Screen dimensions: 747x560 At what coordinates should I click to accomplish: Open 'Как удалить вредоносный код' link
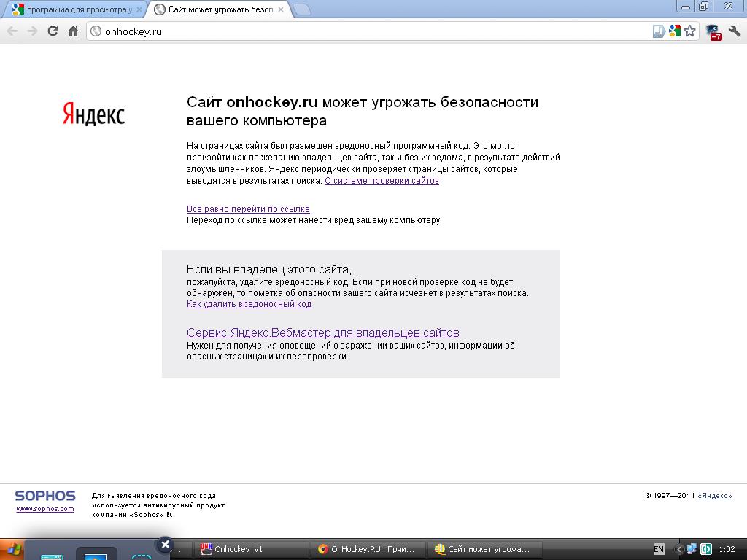249,304
